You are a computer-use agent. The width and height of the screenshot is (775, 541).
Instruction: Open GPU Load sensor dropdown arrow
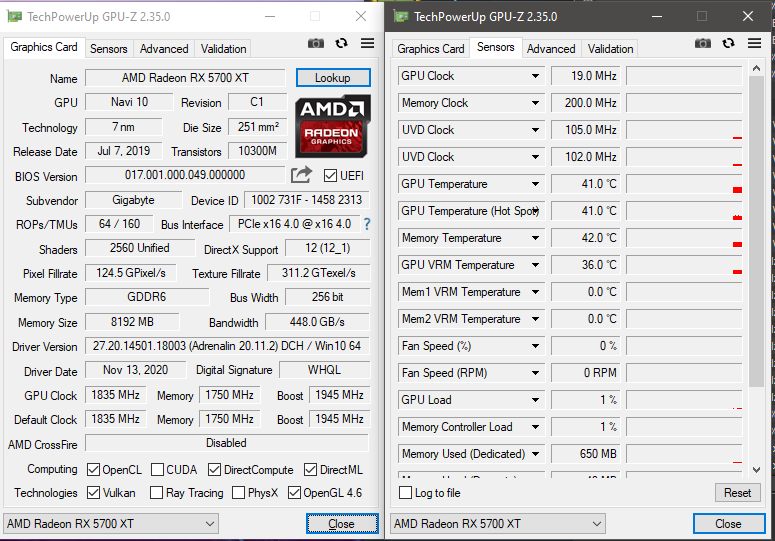tap(535, 400)
